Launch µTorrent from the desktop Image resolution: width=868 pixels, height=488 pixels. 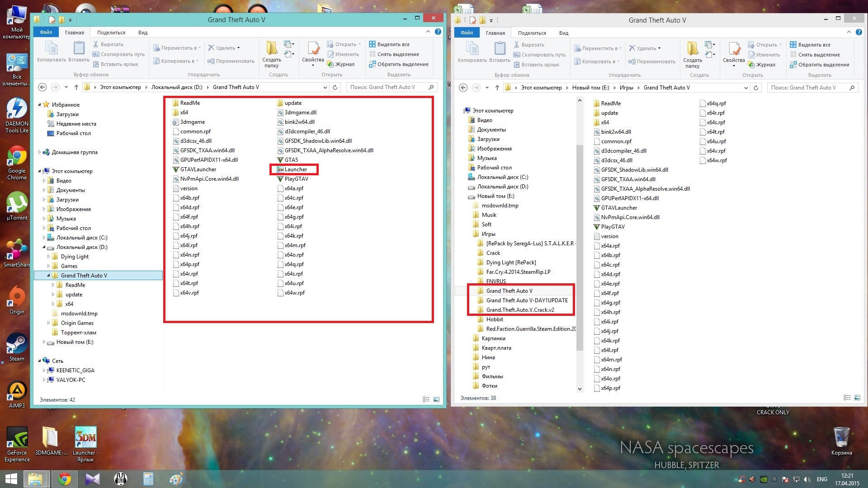17,206
